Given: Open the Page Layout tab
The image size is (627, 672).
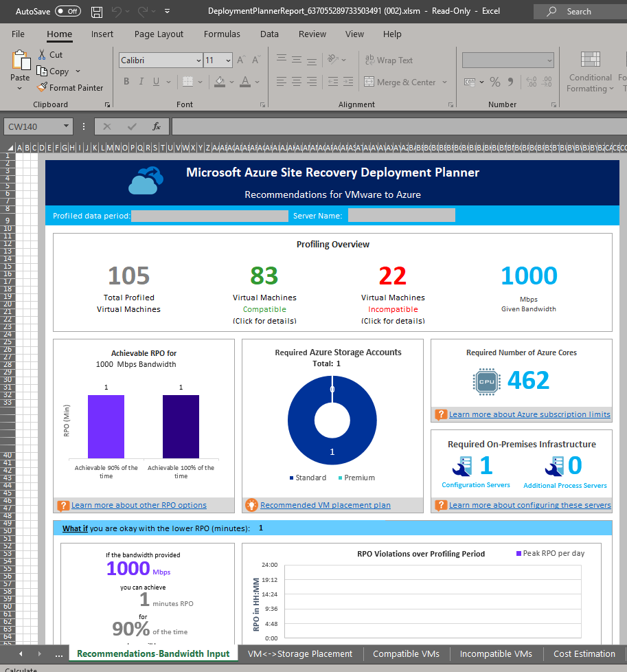Looking at the screenshot, I should click(x=159, y=34).
